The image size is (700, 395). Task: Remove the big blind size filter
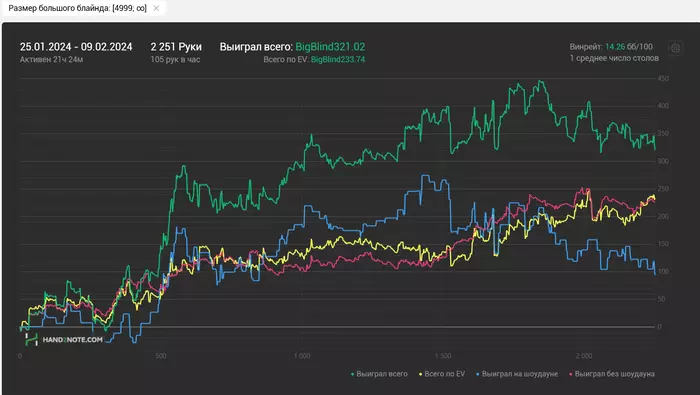[156, 8]
